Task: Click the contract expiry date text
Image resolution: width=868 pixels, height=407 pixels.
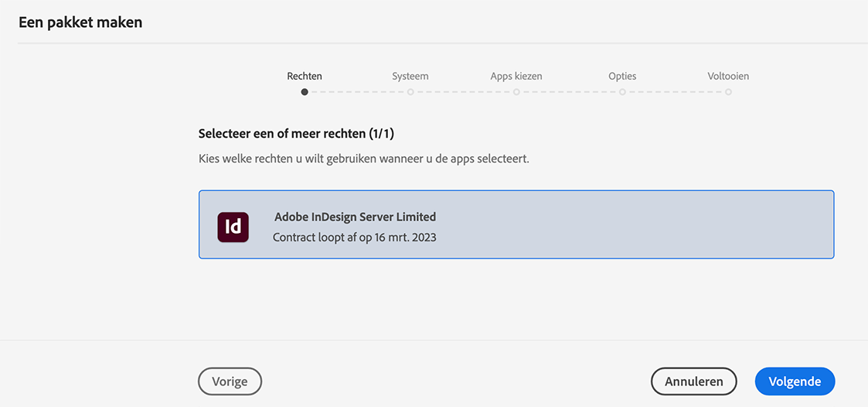Action: (x=355, y=238)
